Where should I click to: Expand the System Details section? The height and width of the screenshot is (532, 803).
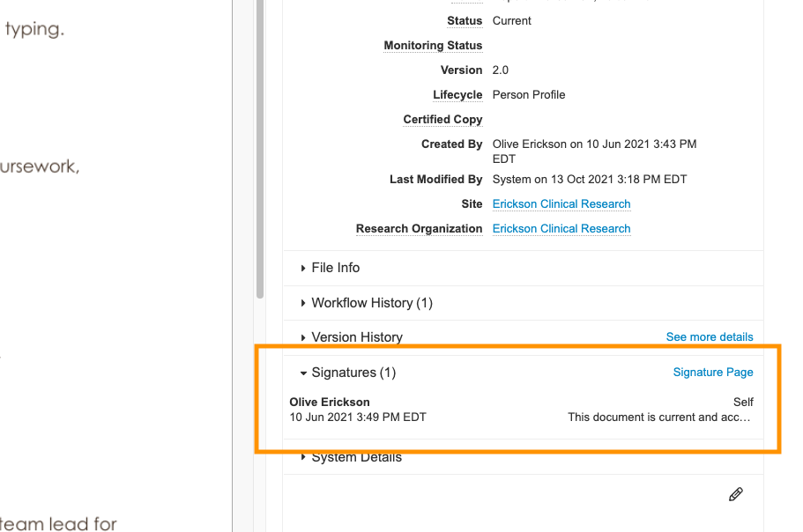pos(356,457)
